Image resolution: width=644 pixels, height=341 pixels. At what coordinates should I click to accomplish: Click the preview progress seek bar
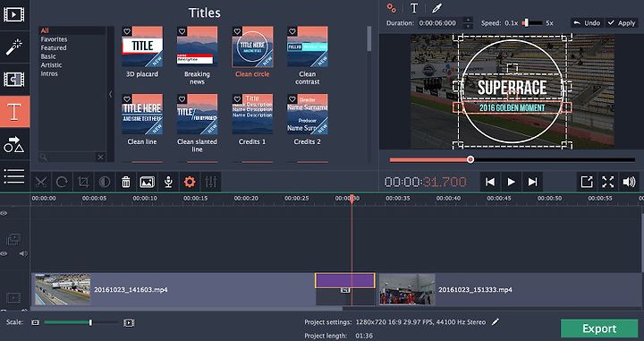[512, 160]
